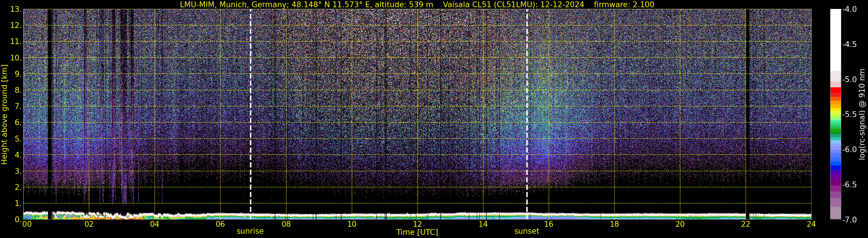Select the time-axis tick label "24"
Viewport: 868px width, 238px height.
811,224
